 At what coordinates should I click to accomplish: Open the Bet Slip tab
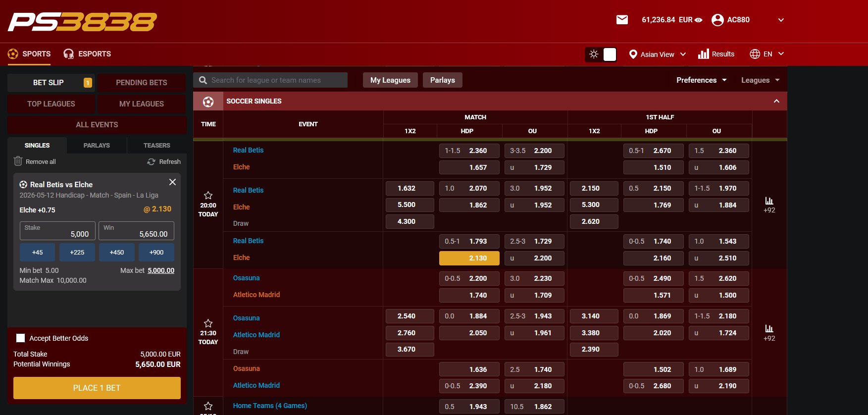(x=51, y=83)
